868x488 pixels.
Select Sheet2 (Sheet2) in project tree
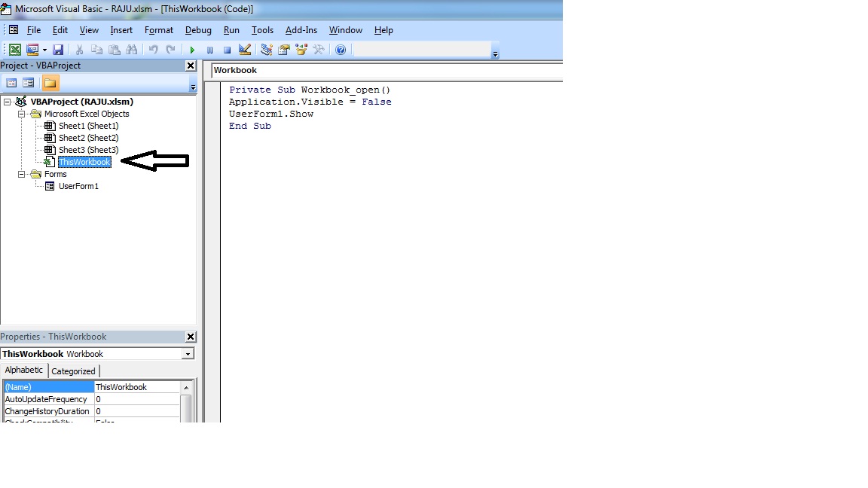click(89, 139)
